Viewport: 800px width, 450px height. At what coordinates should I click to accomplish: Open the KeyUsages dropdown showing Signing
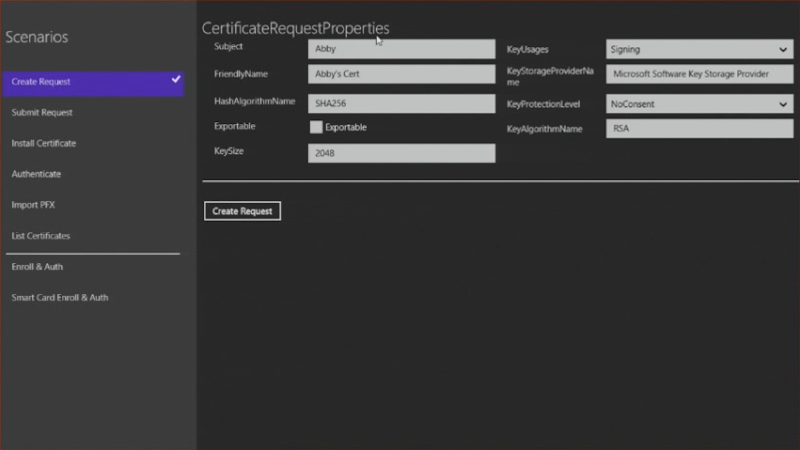coord(699,49)
